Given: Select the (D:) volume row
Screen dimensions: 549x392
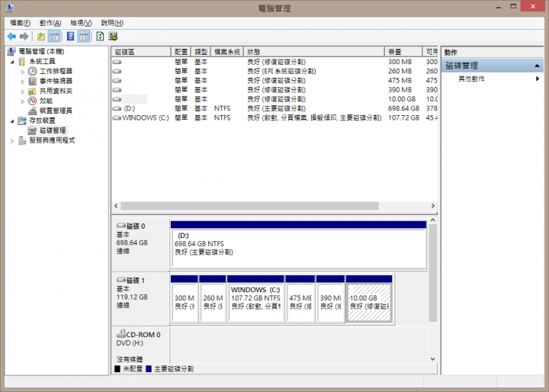Looking at the screenshot, I should [x=274, y=108].
